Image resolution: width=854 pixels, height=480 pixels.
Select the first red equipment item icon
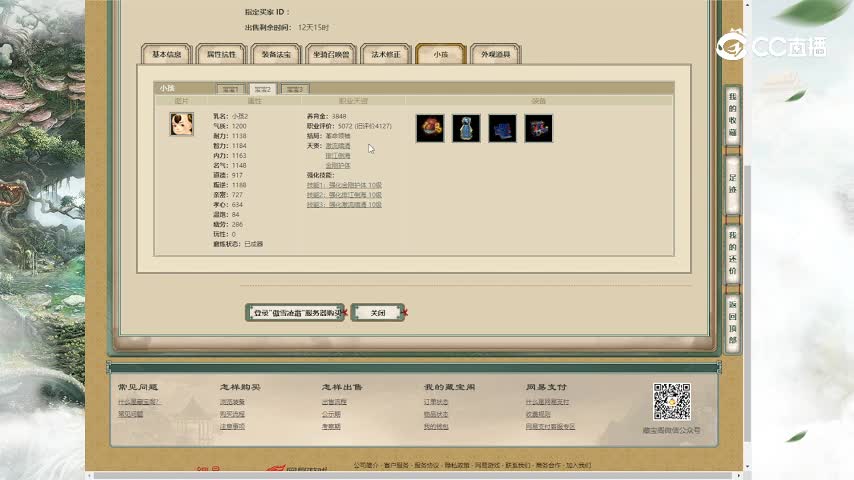(430, 128)
